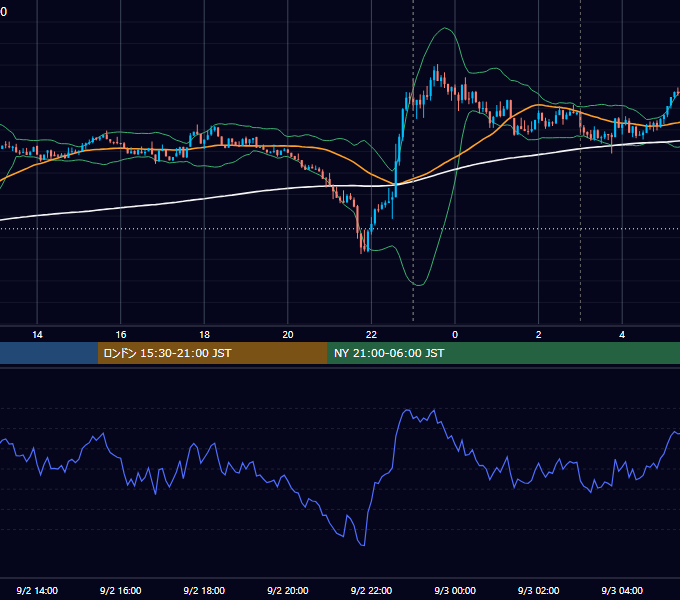Click the 9/2 18:00 time label
This screenshot has width=680, height=600.
pos(204,590)
